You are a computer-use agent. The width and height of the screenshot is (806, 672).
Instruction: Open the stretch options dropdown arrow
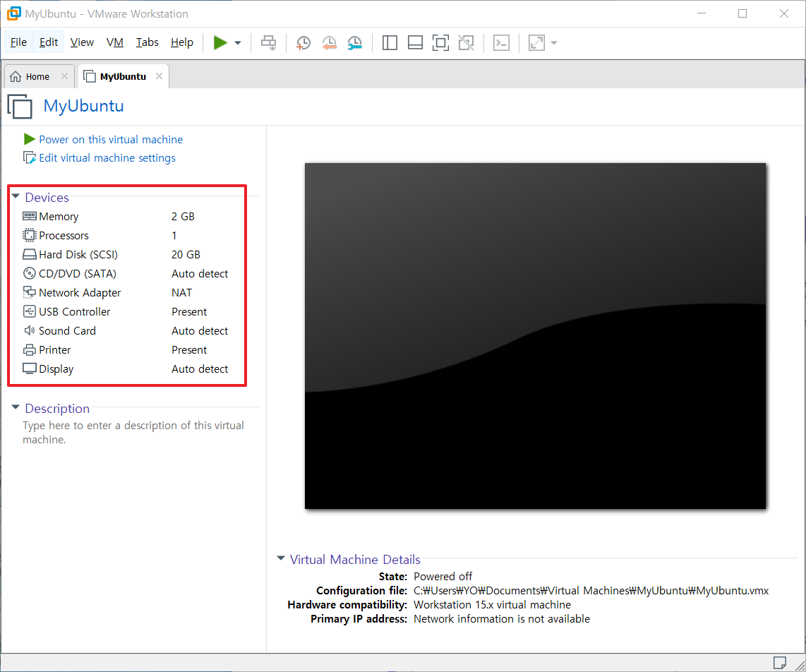point(553,42)
